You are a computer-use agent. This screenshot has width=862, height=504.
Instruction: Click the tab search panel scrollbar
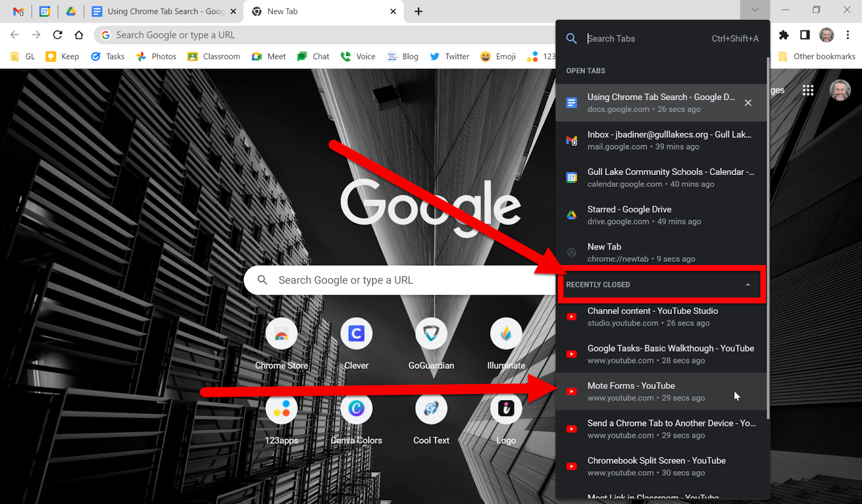click(x=768, y=237)
